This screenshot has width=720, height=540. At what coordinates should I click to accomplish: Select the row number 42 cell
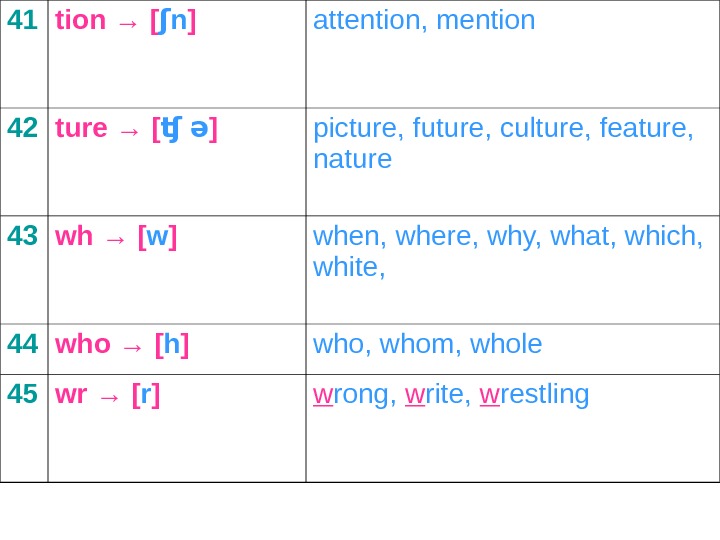[x=22, y=128]
